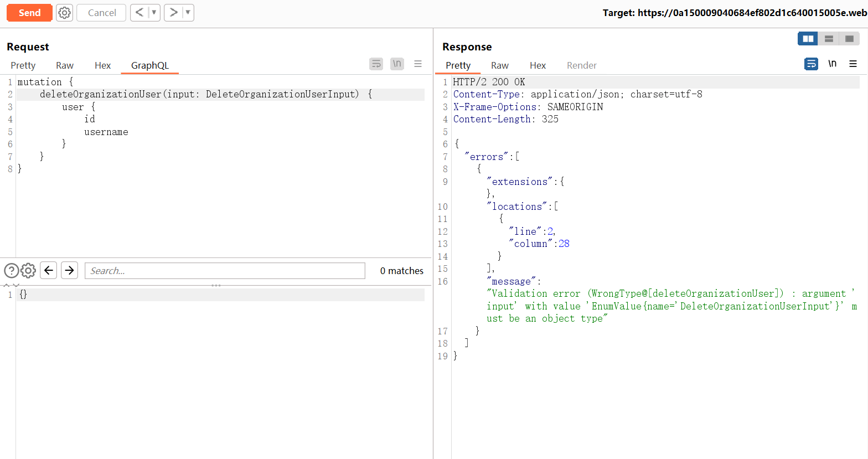The image size is (868, 459).
Task: Open the search settings gear icon
Action: tap(28, 271)
